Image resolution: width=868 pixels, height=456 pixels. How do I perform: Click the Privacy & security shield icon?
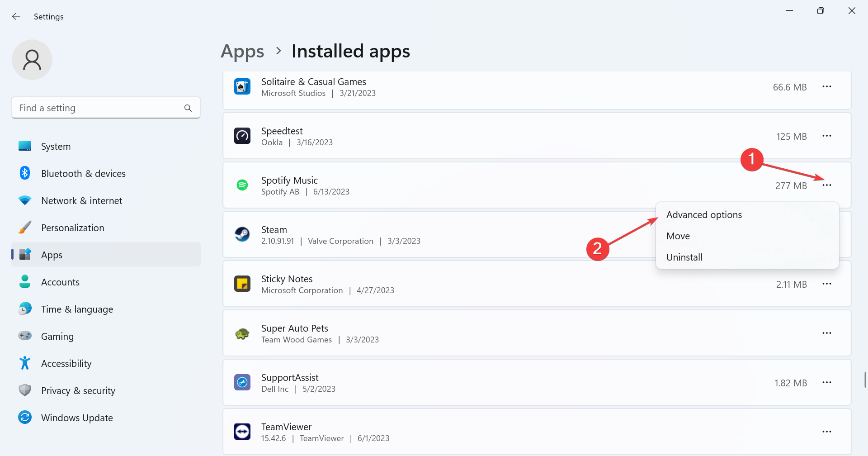tap(25, 390)
